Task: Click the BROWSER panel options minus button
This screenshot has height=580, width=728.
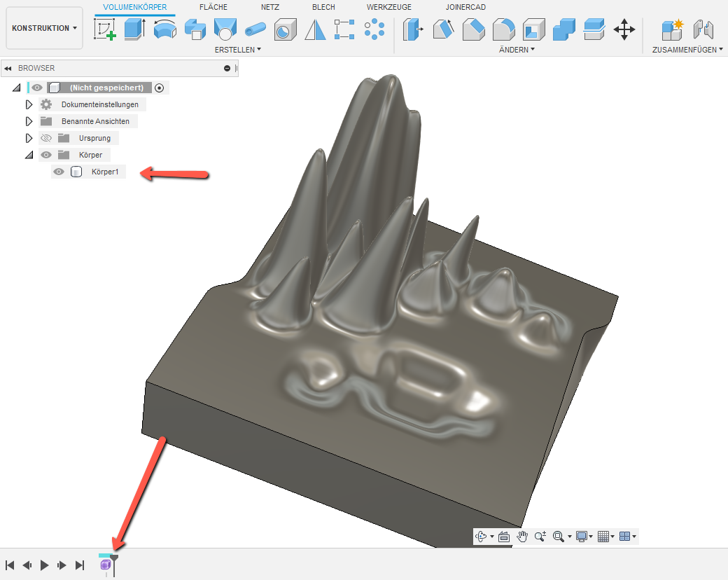Action: pyautogui.click(x=227, y=69)
